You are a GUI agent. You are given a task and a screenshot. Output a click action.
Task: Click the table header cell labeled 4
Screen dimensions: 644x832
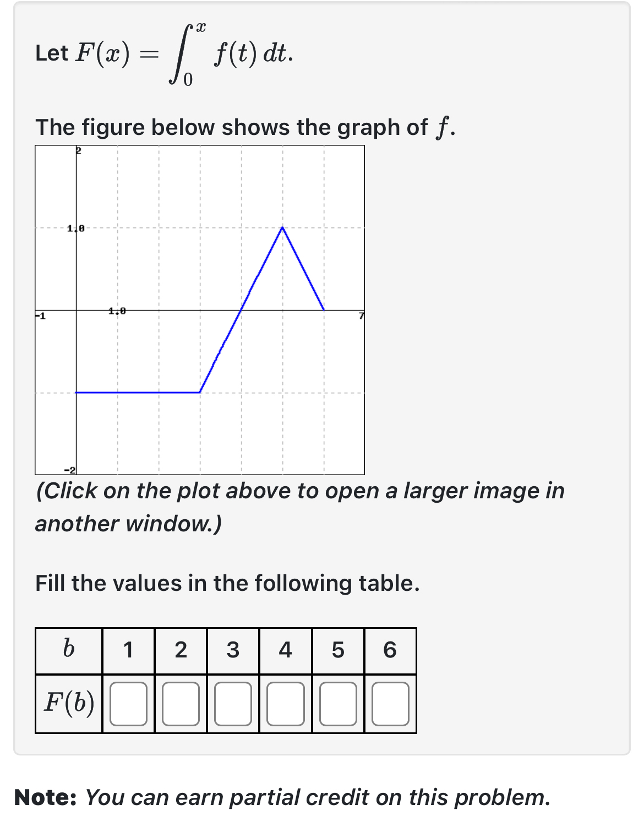(x=285, y=650)
